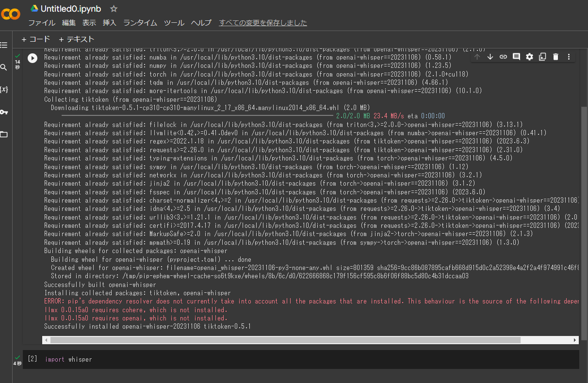Open the files folder sidebar icon

(4, 134)
